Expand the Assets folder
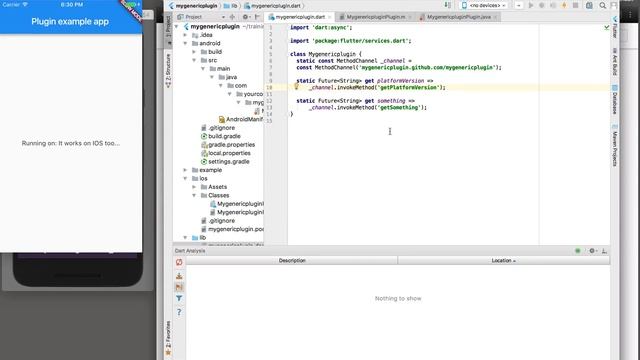This screenshot has width=640, height=360. (194, 187)
